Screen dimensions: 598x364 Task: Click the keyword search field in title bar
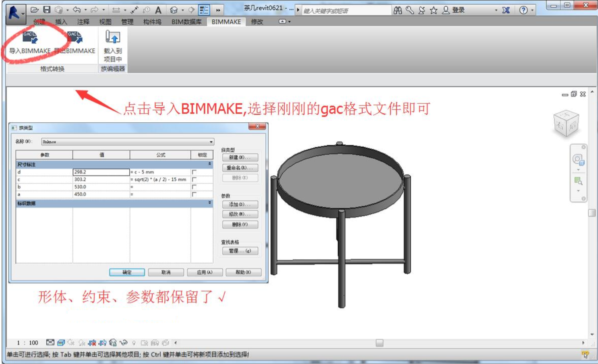[346, 10]
